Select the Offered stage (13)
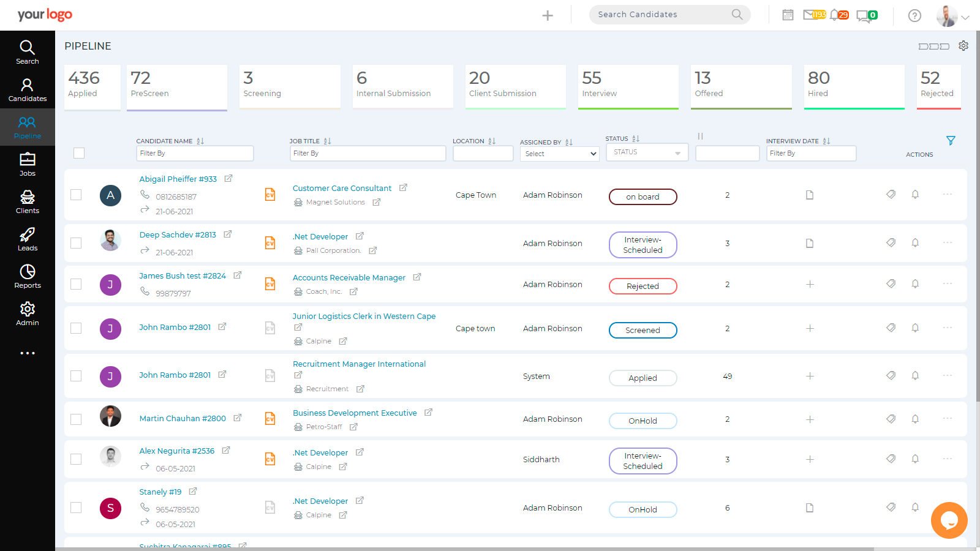This screenshot has height=551, width=980. 741,87
